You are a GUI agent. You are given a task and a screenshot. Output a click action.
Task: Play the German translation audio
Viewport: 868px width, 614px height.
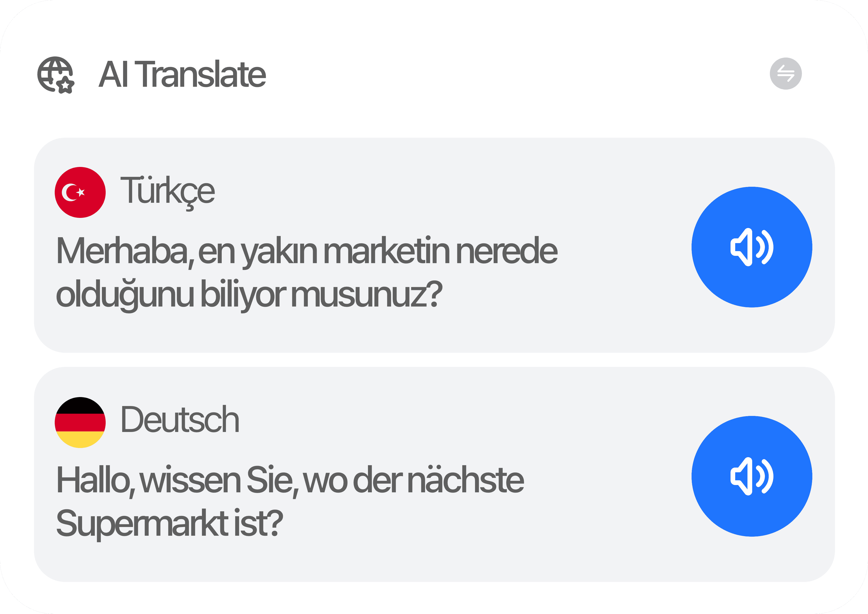pyautogui.click(x=751, y=476)
